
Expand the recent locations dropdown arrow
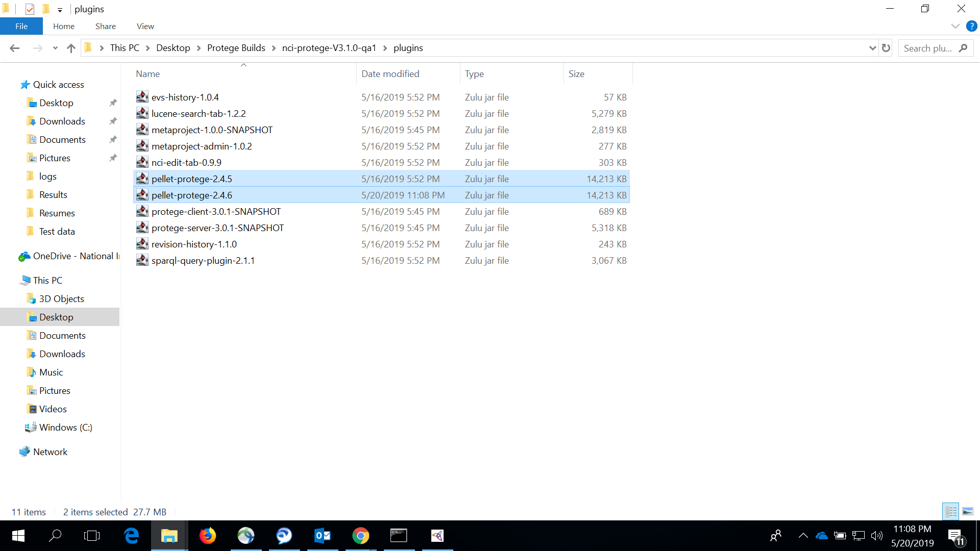click(55, 48)
